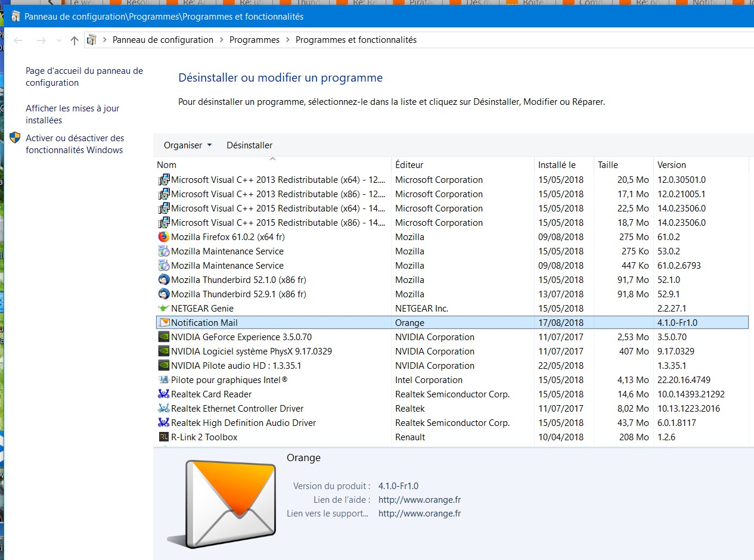This screenshot has height=560, width=754.
Task: Open Activer ou désactiver des fonctionnalités Windows
Action: [75, 144]
